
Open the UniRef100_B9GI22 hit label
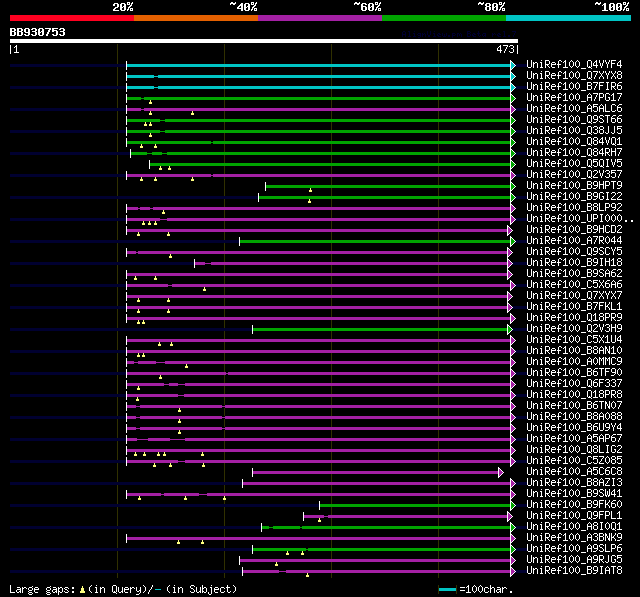(x=574, y=197)
